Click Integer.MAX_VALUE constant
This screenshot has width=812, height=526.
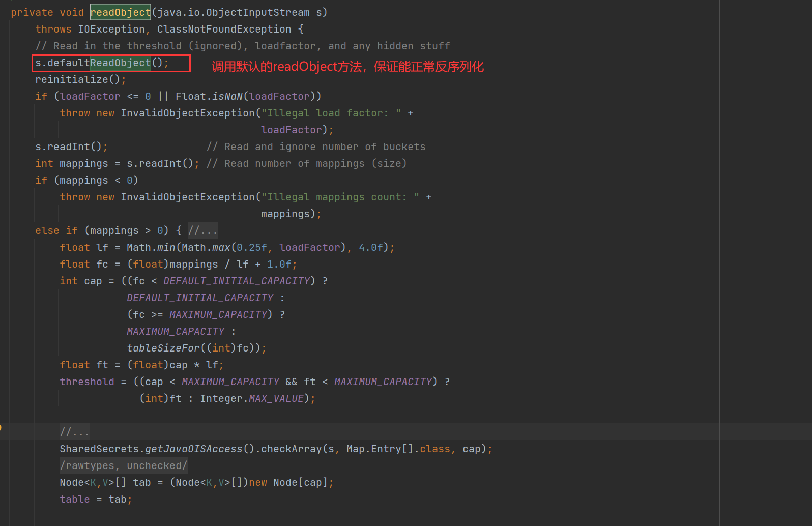(x=252, y=398)
